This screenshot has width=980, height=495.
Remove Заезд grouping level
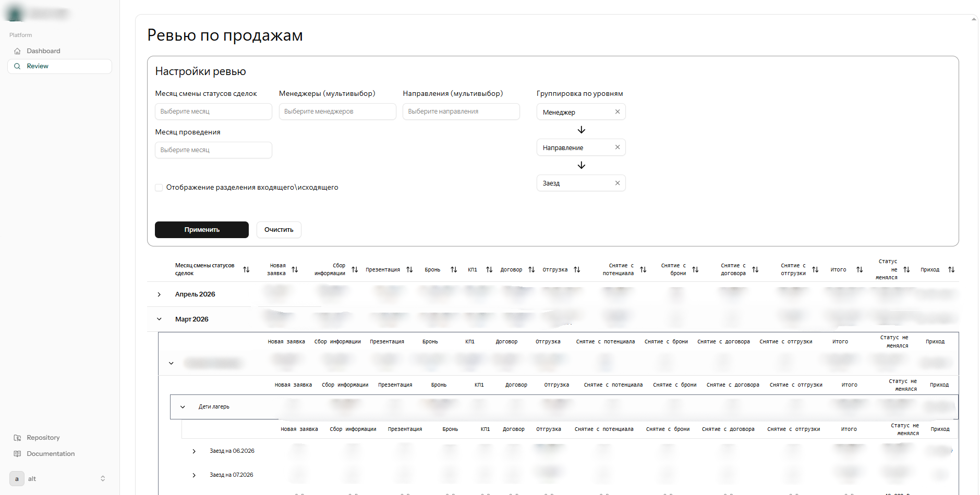pos(618,183)
